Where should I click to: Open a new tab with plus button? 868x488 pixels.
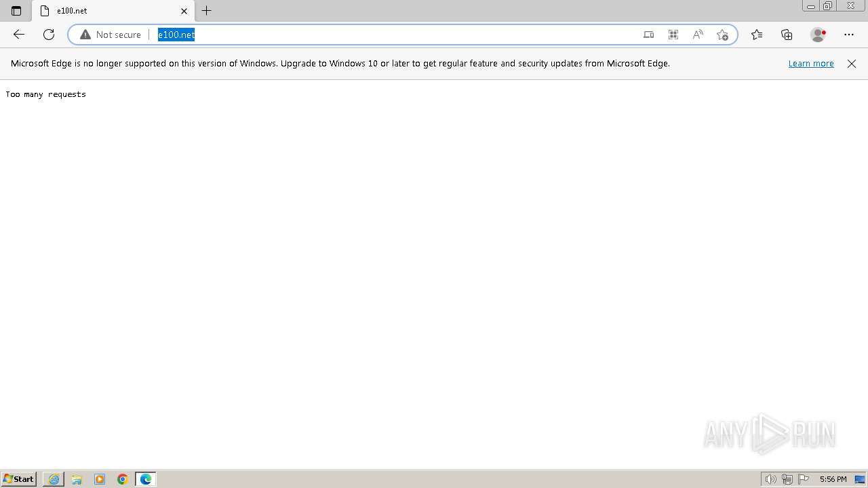click(x=207, y=11)
